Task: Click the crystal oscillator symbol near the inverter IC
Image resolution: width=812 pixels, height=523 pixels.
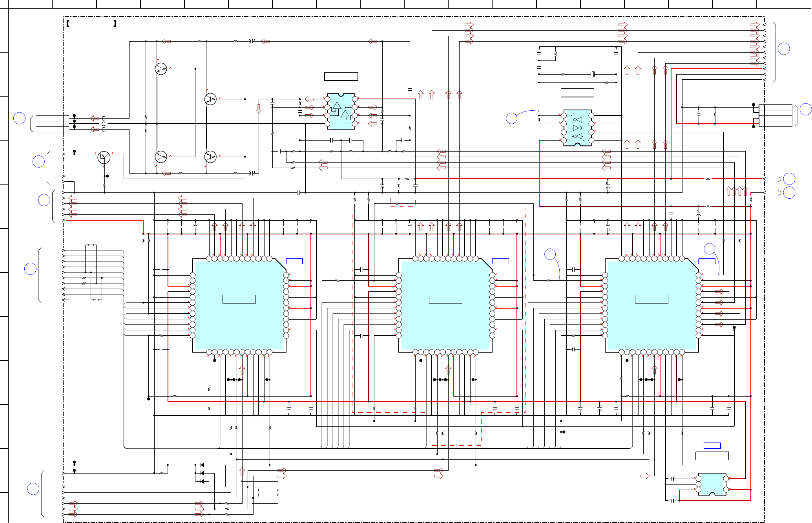Action: [x=593, y=74]
